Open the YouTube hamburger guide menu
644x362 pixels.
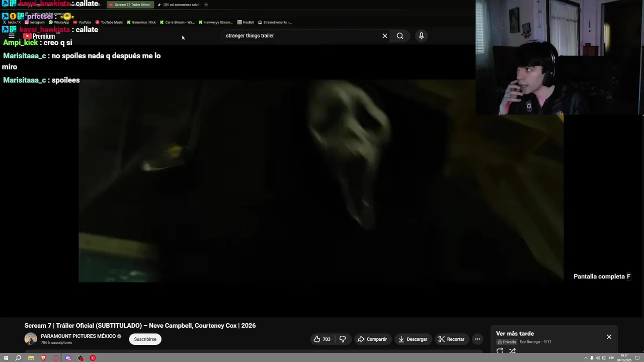(x=12, y=36)
